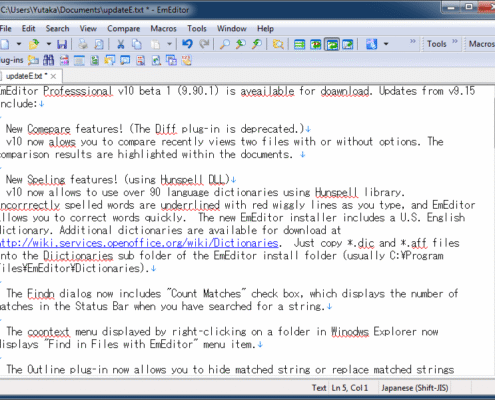
Task: Click the binoculars plug-in icon
Action: [x=49, y=60]
